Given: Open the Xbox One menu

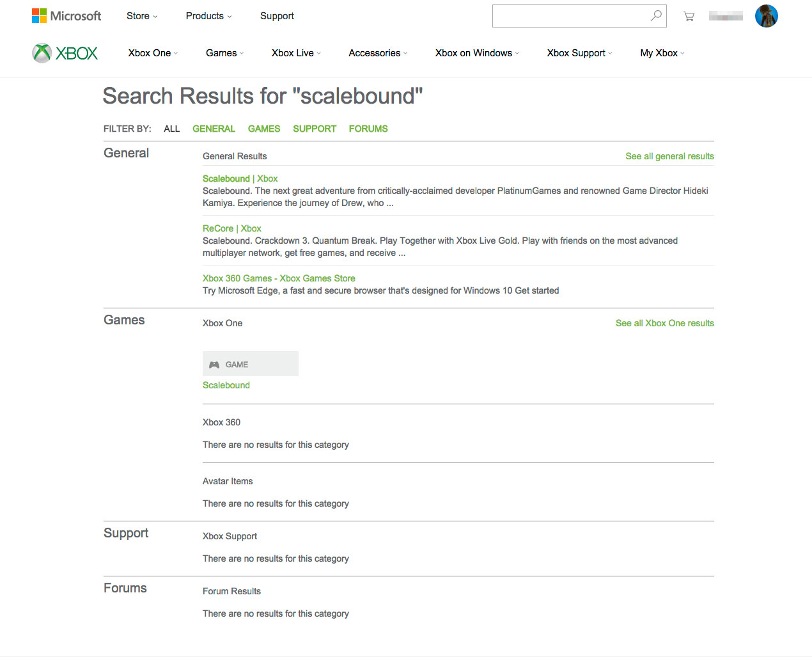Looking at the screenshot, I should pyautogui.click(x=153, y=53).
